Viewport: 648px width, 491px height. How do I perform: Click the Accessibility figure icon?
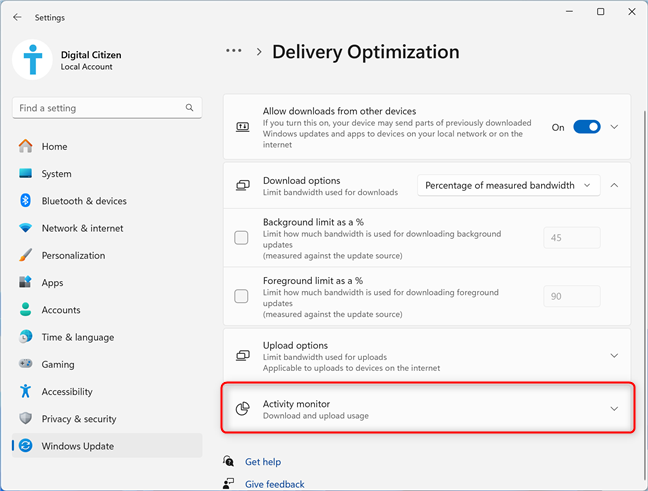tap(26, 391)
